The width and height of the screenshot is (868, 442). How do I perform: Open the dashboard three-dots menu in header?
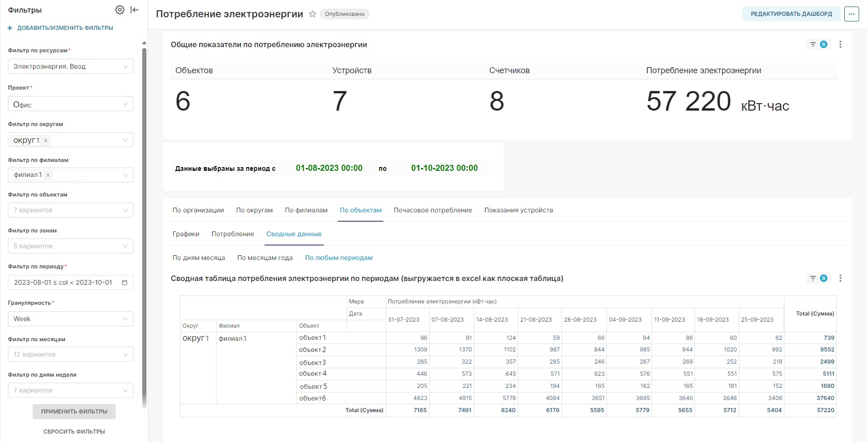click(852, 14)
